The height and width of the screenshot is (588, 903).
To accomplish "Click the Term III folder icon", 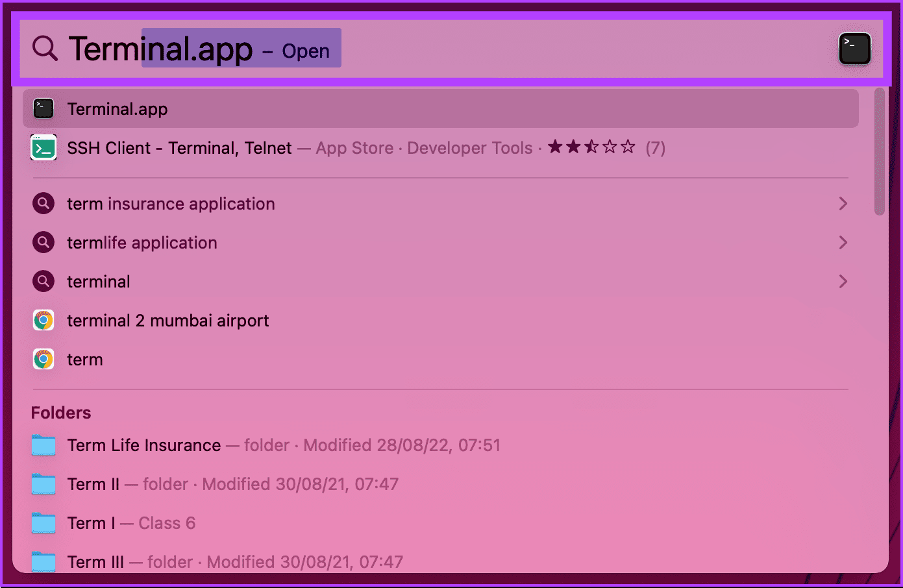I will coord(43,562).
